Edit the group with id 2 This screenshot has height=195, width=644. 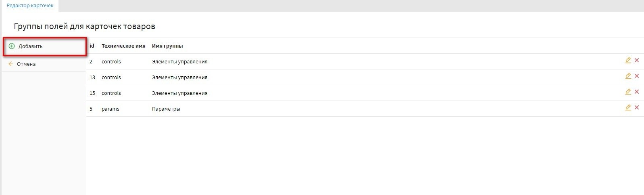pos(628,61)
